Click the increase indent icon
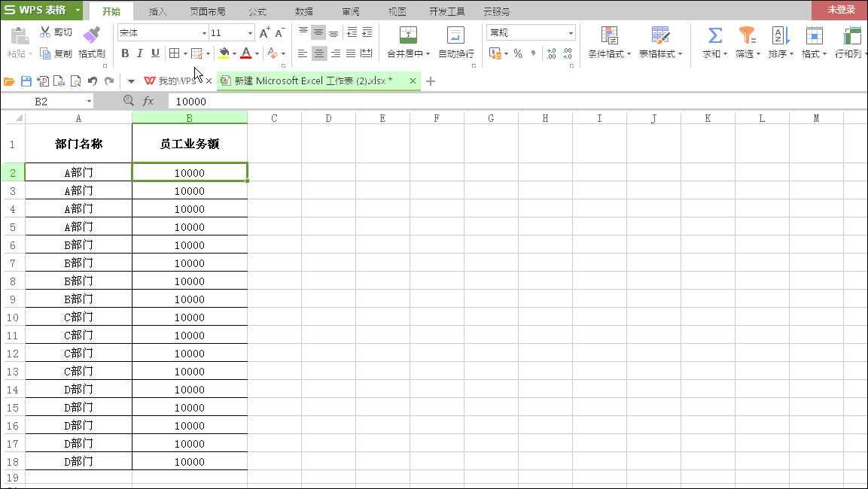Screen dimensions: 868x489 [367, 32]
